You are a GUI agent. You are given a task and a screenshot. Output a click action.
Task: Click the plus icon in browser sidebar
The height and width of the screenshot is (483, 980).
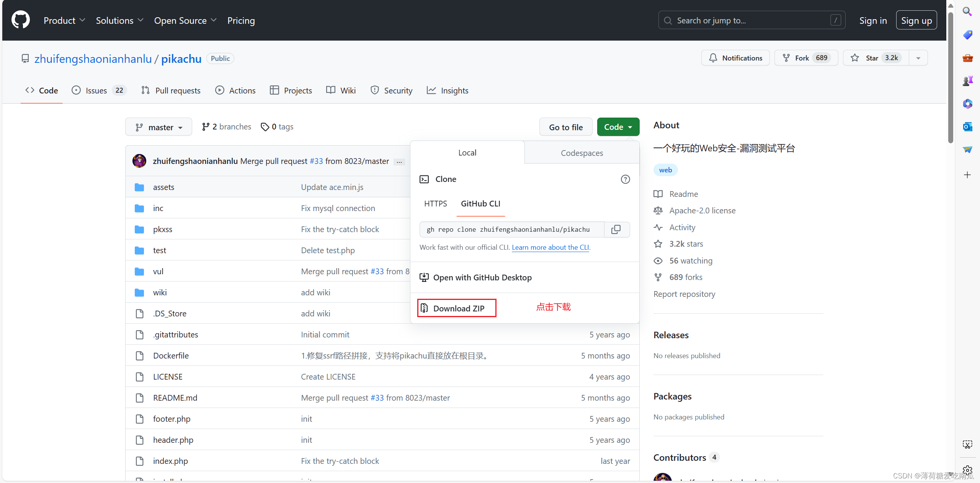pos(967,175)
